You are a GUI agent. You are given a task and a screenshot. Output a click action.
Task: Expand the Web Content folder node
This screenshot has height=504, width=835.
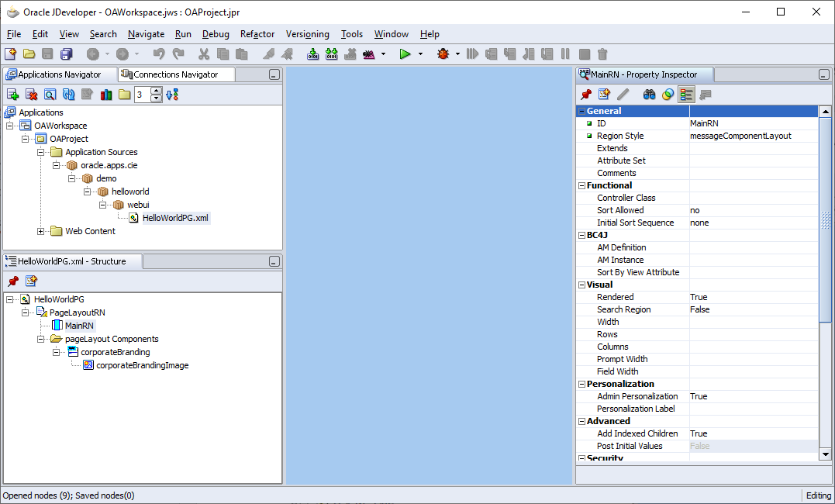coord(40,231)
